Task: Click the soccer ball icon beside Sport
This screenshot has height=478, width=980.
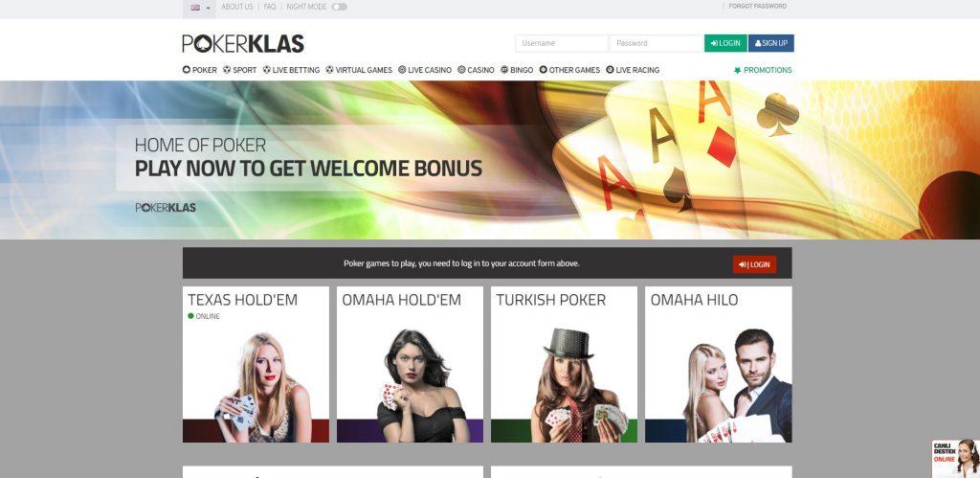Action: (x=227, y=70)
